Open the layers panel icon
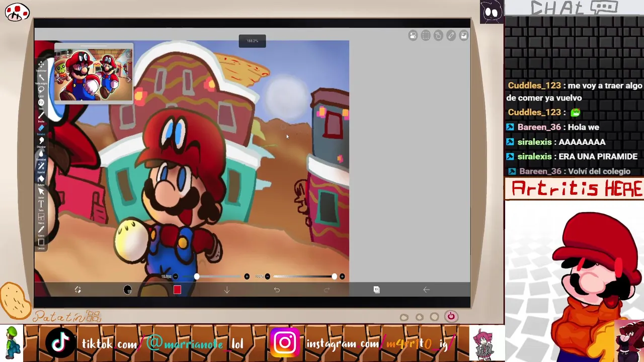The width and height of the screenshot is (644, 362). [376, 290]
